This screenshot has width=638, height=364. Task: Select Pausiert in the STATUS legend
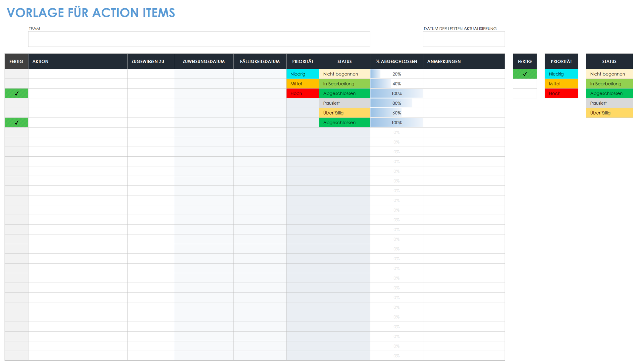609,103
